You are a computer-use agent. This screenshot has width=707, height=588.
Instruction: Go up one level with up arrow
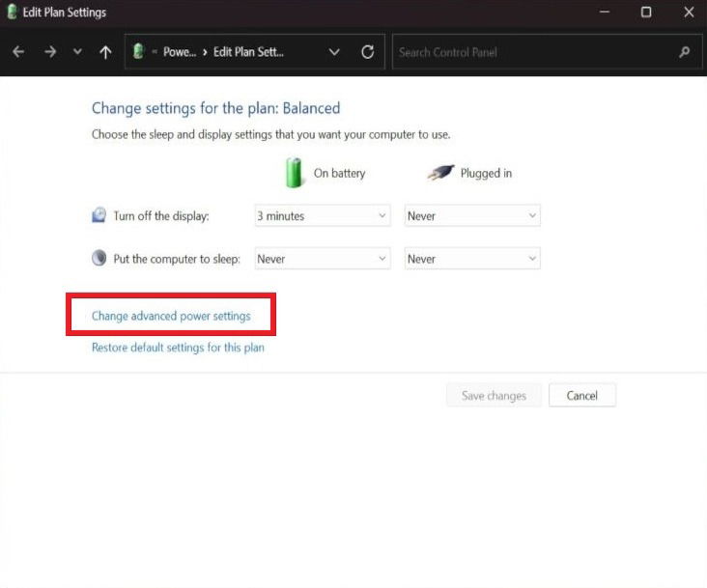pyautogui.click(x=105, y=52)
